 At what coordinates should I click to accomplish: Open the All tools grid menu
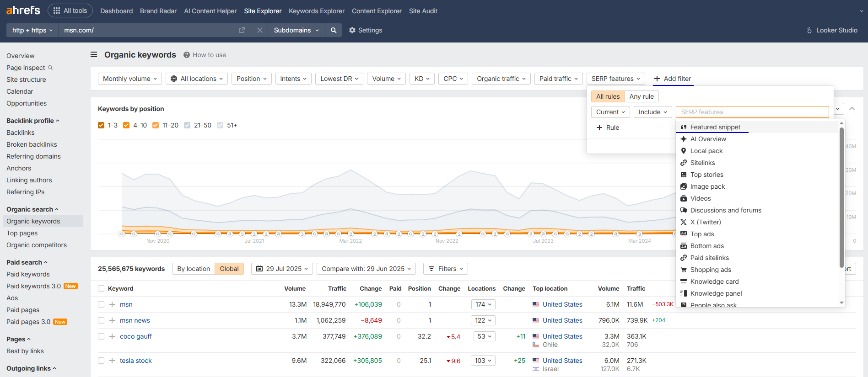coord(70,11)
